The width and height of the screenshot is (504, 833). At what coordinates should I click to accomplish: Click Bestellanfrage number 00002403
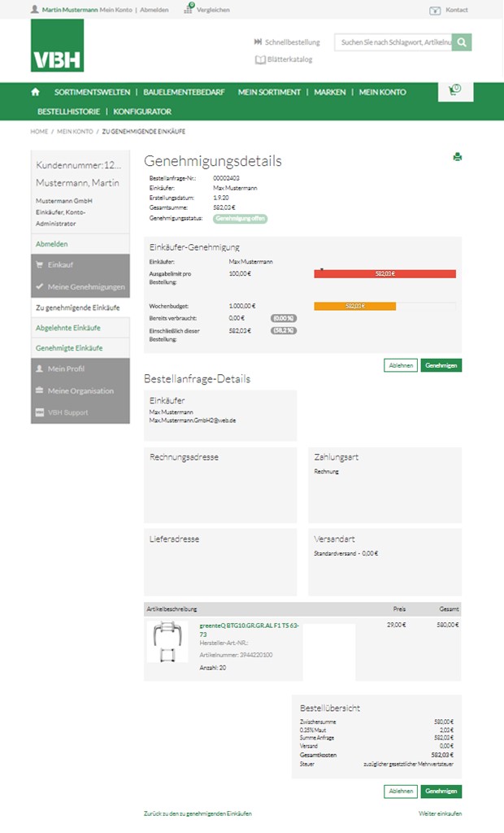pos(226,178)
